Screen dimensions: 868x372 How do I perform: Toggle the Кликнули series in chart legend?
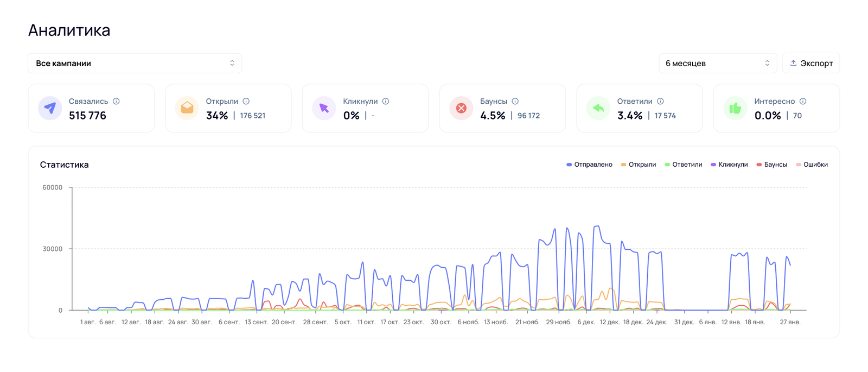(729, 165)
